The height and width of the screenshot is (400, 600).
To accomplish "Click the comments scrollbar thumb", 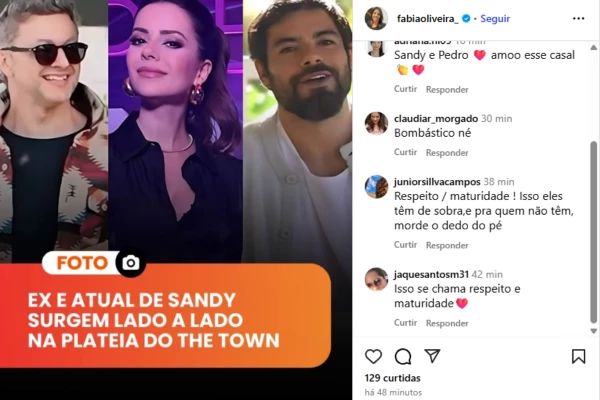I will pos(593,233).
